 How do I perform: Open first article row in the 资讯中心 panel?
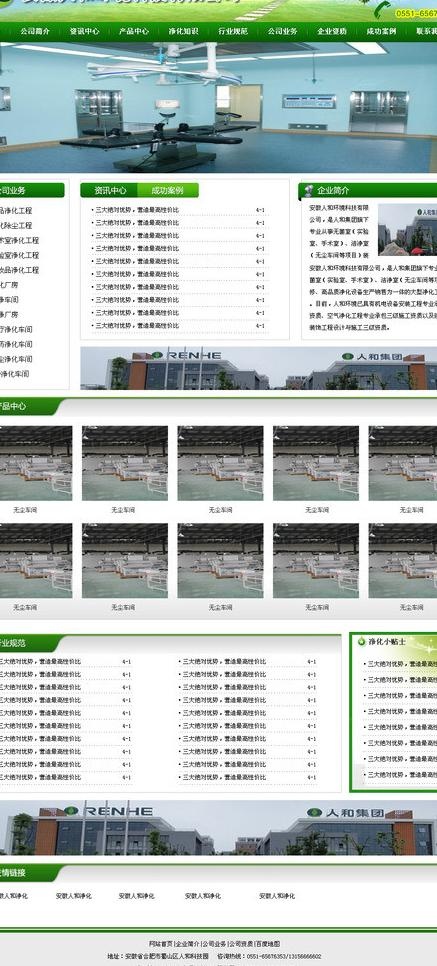click(179, 210)
